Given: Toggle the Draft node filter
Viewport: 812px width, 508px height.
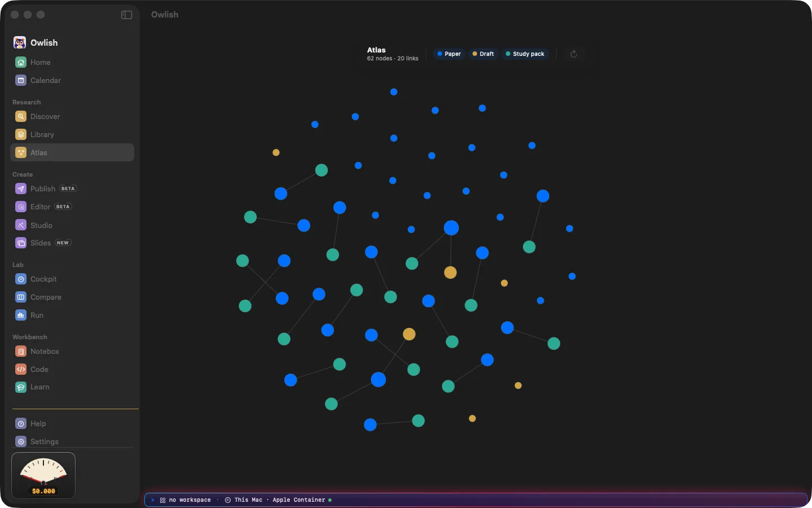Looking at the screenshot, I should (x=483, y=54).
